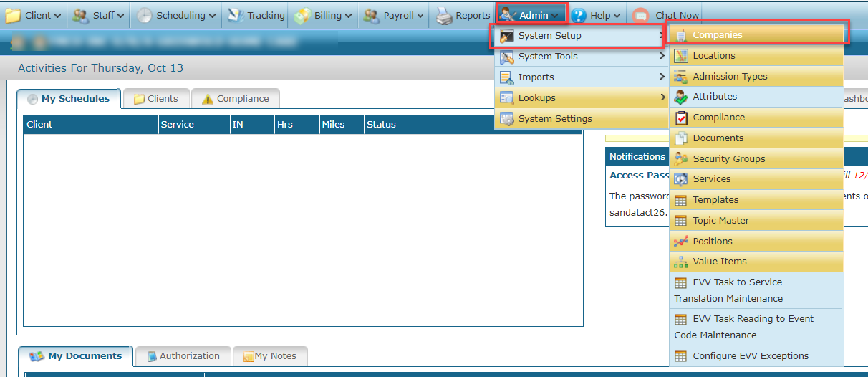Click the Chat Now speech bubble icon
The image size is (868, 377).
click(641, 15)
